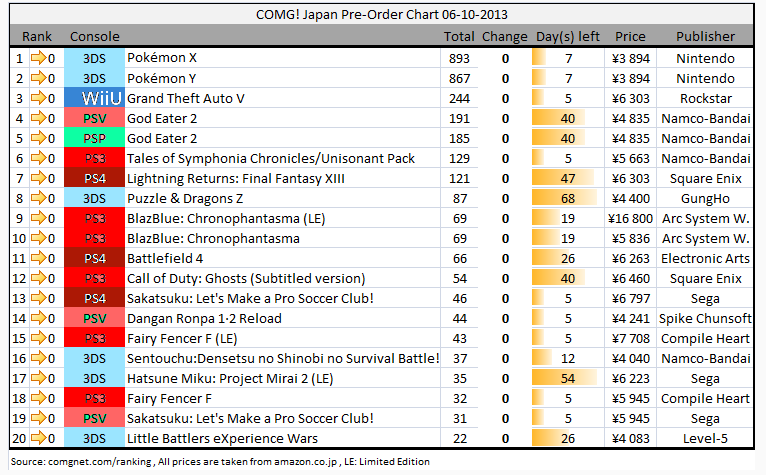Select the Console column header
The height and width of the screenshot is (475, 766).
point(94,37)
